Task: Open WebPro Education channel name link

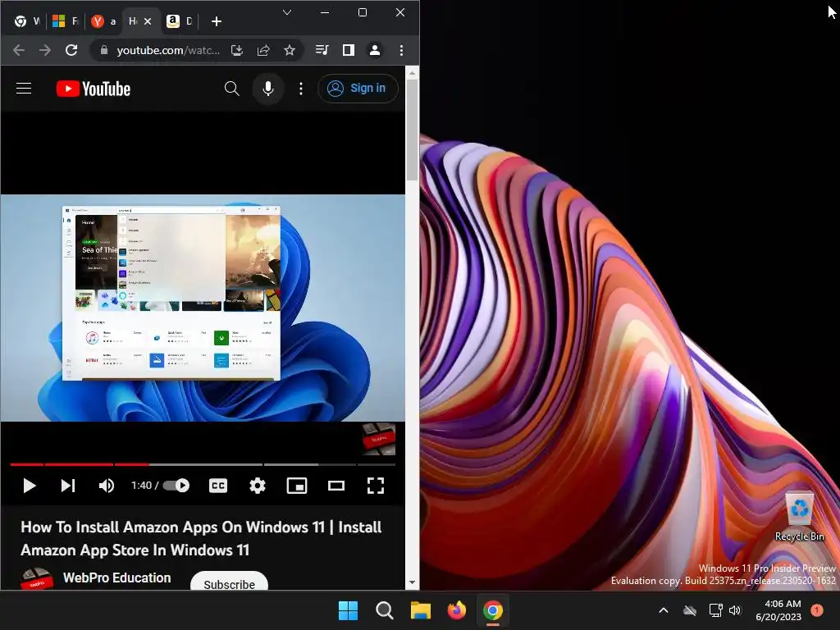Action: click(x=116, y=577)
